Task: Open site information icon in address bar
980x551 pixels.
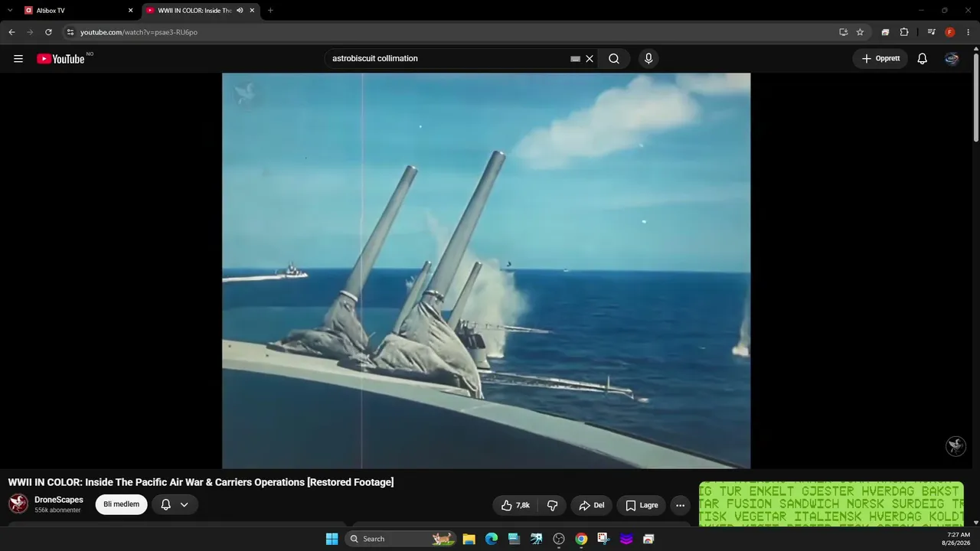Action: (70, 32)
